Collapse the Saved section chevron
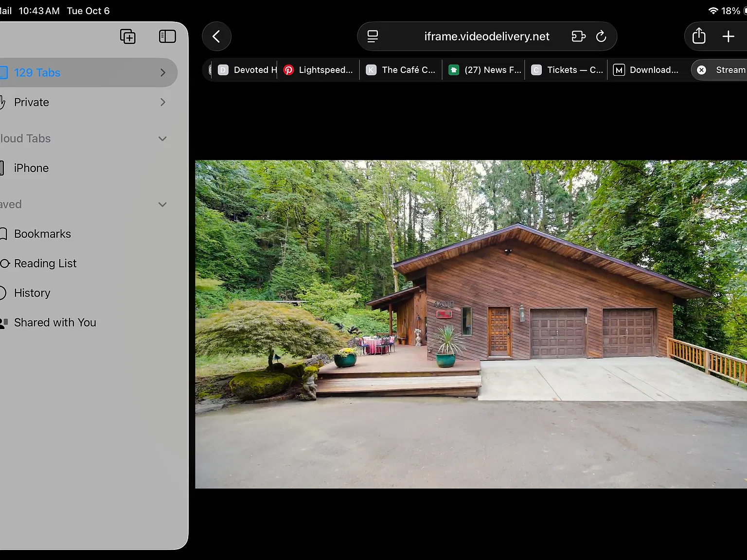The height and width of the screenshot is (560, 747). pos(162,205)
